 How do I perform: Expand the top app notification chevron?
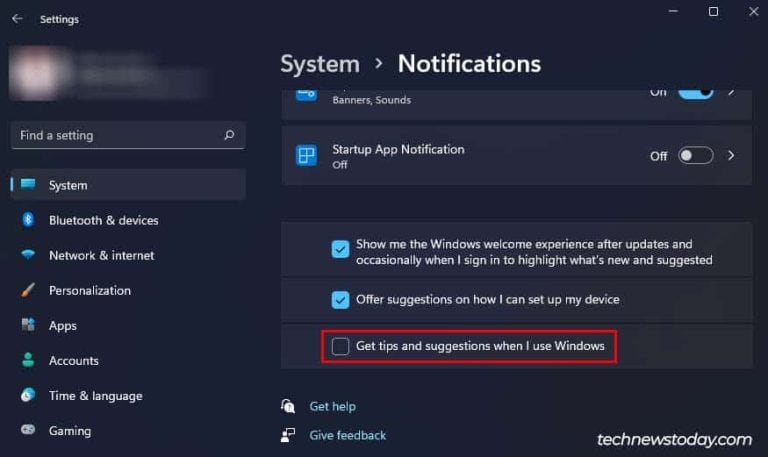pos(731,92)
